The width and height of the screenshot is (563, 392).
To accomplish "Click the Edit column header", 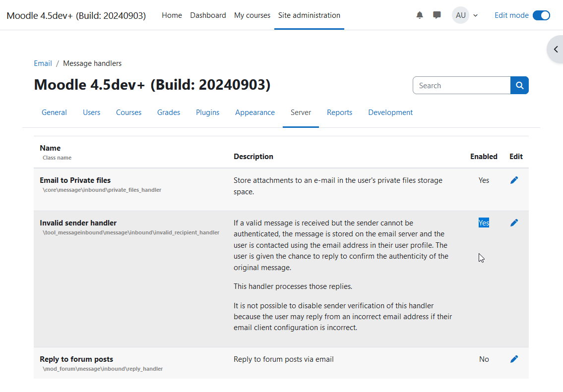I will click(516, 157).
